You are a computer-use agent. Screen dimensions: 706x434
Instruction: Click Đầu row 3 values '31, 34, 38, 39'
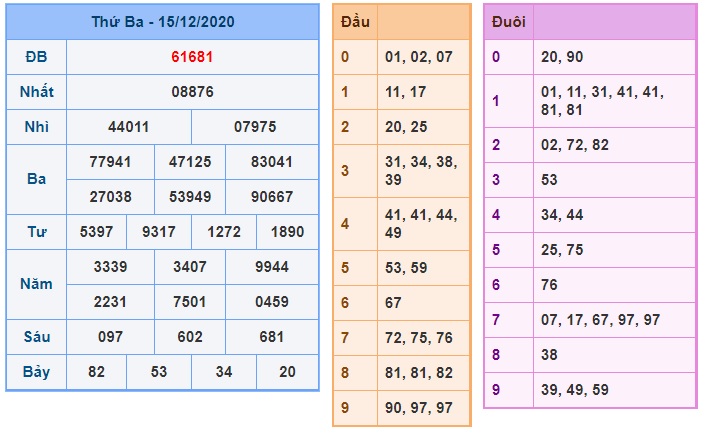[421, 171]
